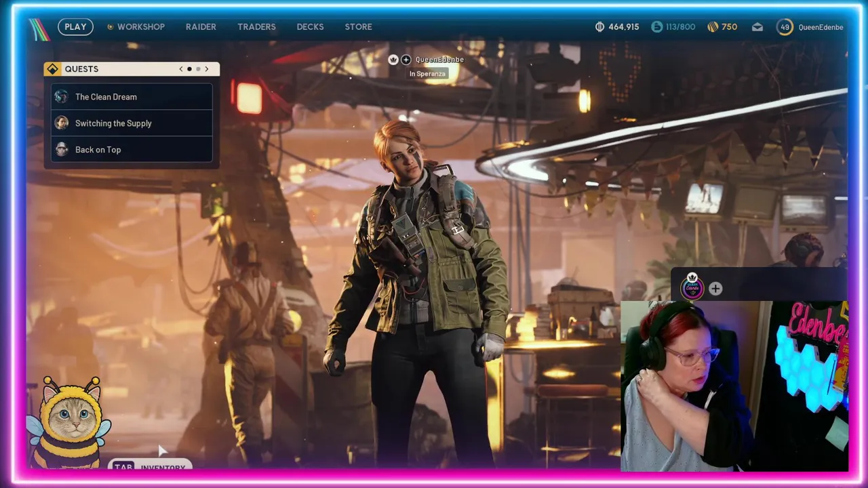This screenshot has height=488, width=868.
Task: Open the Back on Top quest
Action: 132,150
